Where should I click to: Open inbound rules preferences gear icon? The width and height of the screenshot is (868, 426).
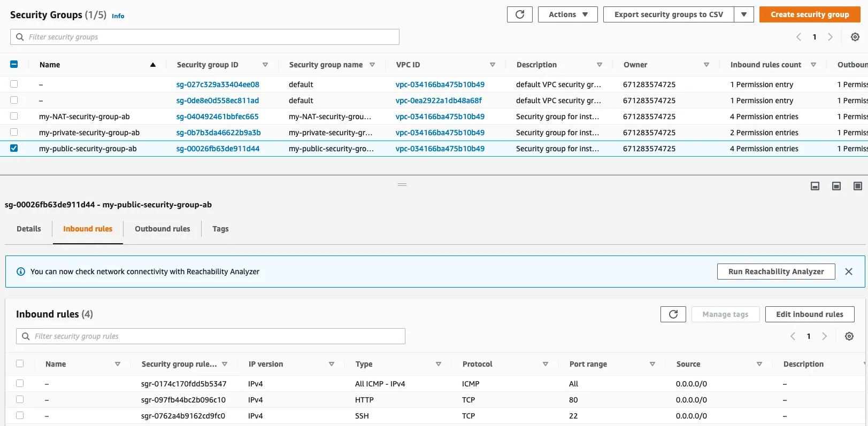pyautogui.click(x=849, y=336)
